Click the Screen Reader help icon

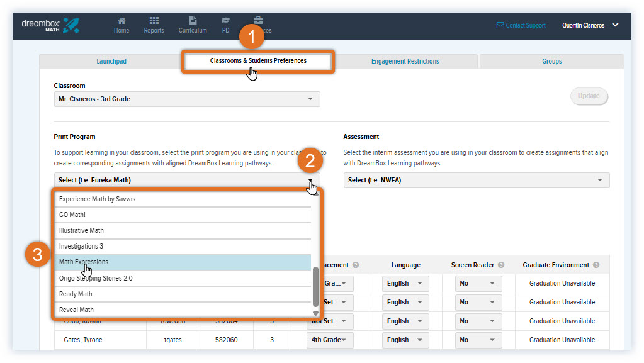click(501, 265)
